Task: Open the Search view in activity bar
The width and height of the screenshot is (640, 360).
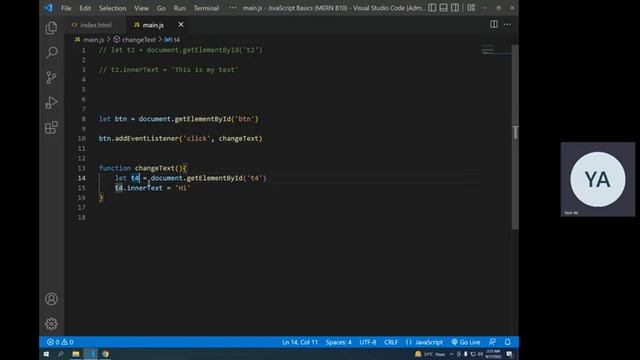Action: coord(51,52)
